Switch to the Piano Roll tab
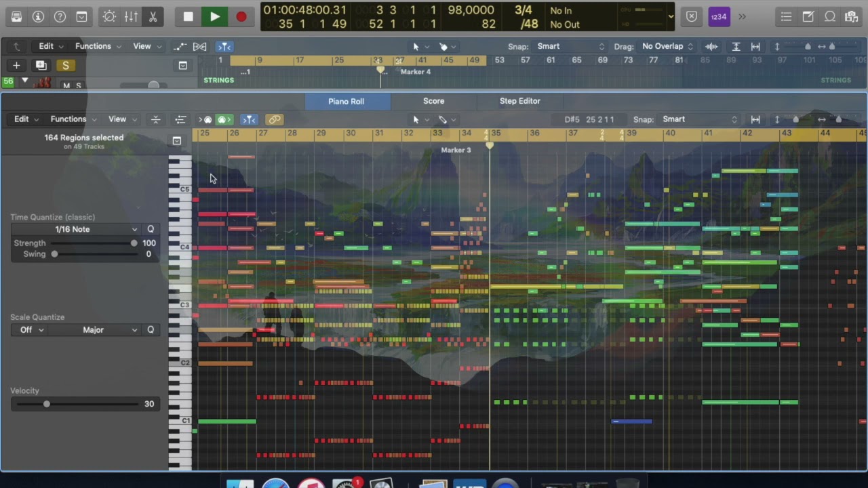 [x=347, y=101]
